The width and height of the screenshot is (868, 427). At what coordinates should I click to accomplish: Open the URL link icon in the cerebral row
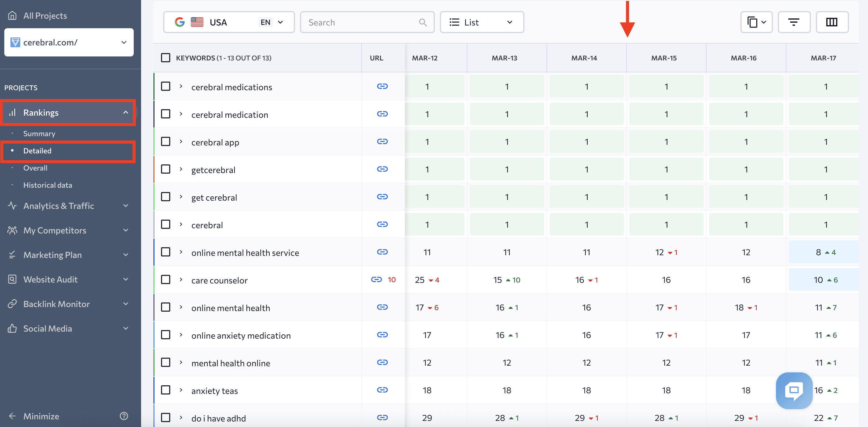[382, 225]
